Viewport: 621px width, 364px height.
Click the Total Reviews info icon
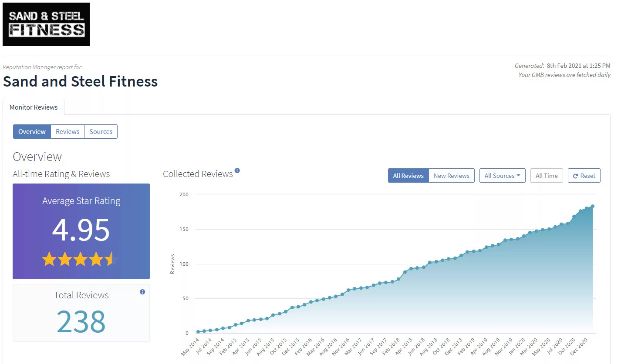tap(142, 292)
